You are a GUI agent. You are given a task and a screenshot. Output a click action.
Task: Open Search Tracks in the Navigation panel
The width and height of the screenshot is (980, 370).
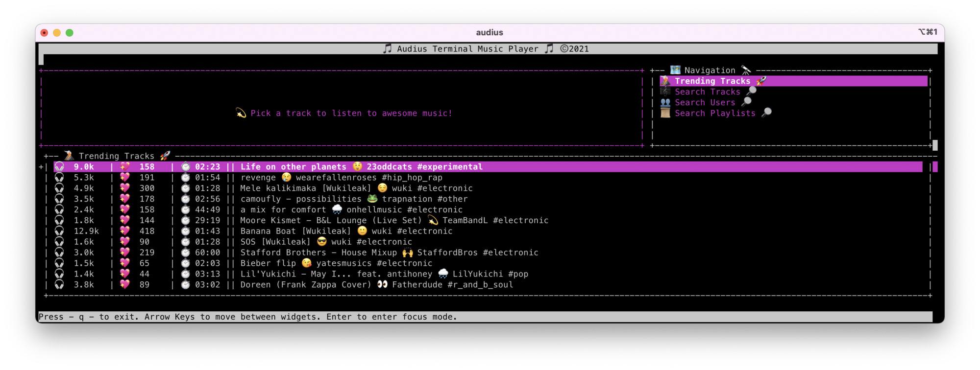point(707,92)
